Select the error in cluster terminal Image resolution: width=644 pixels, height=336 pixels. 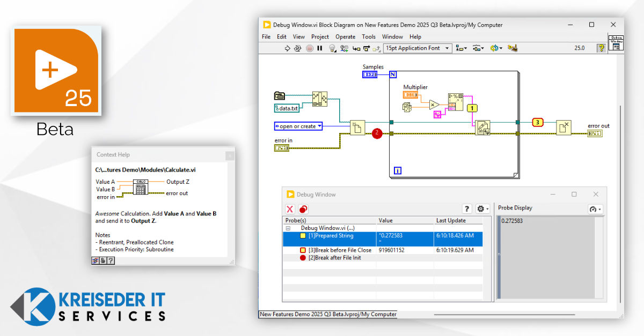point(282,148)
